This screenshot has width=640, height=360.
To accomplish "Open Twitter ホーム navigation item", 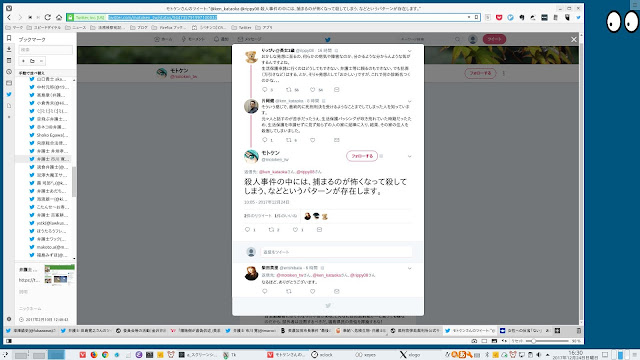I will pos(163,39).
